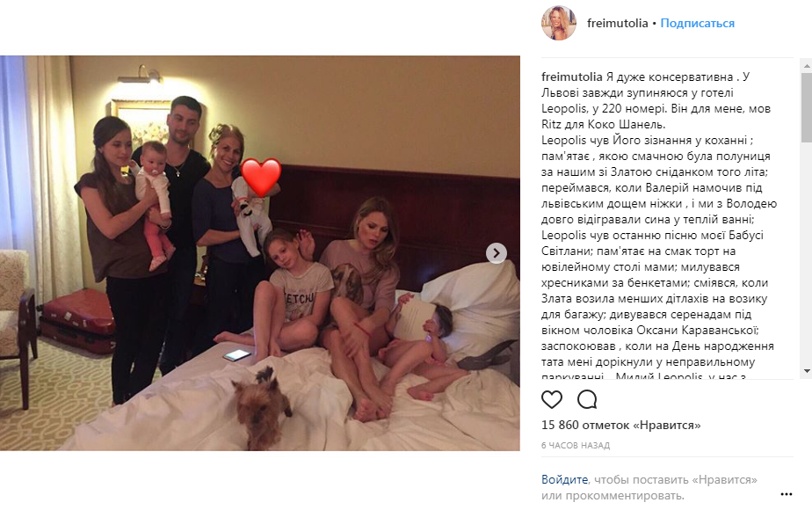
Task: Click the login prompt text about commenting
Action: 649,488
